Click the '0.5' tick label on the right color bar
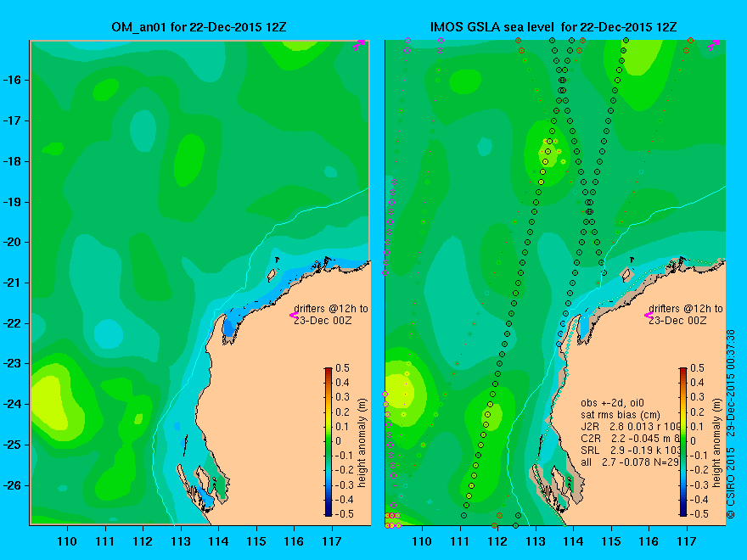The image size is (747, 560). 698,368
